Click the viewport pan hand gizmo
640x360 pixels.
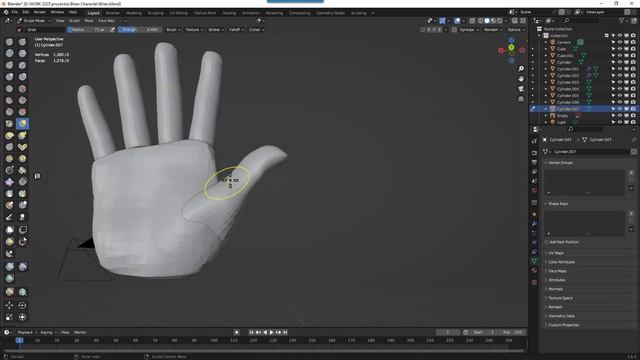point(521,79)
